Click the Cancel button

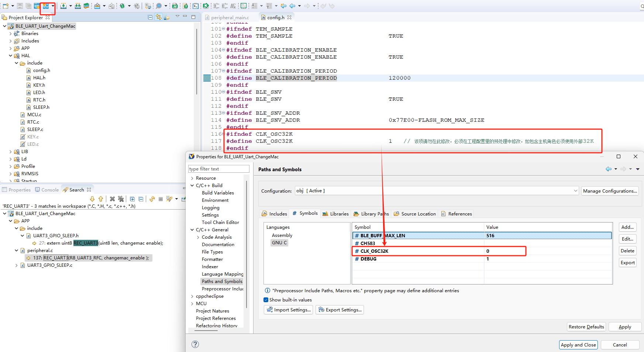pyautogui.click(x=620, y=345)
